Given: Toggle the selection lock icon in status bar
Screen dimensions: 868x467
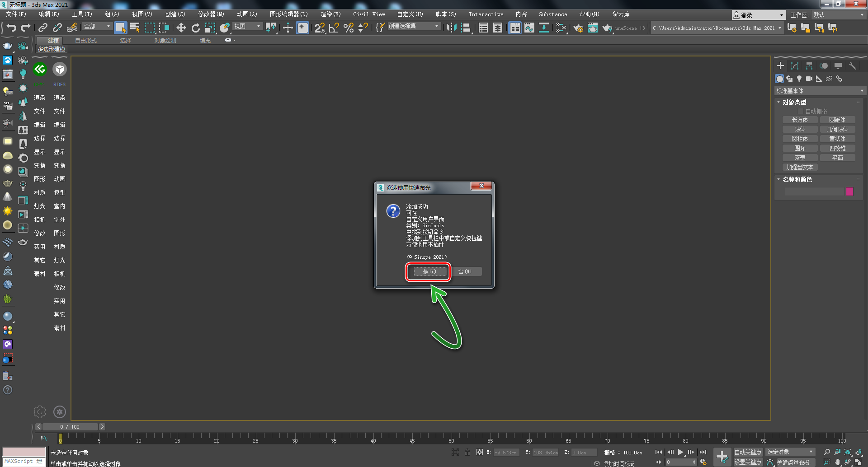Looking at the screenshot, I should click(x=467, y=452).
